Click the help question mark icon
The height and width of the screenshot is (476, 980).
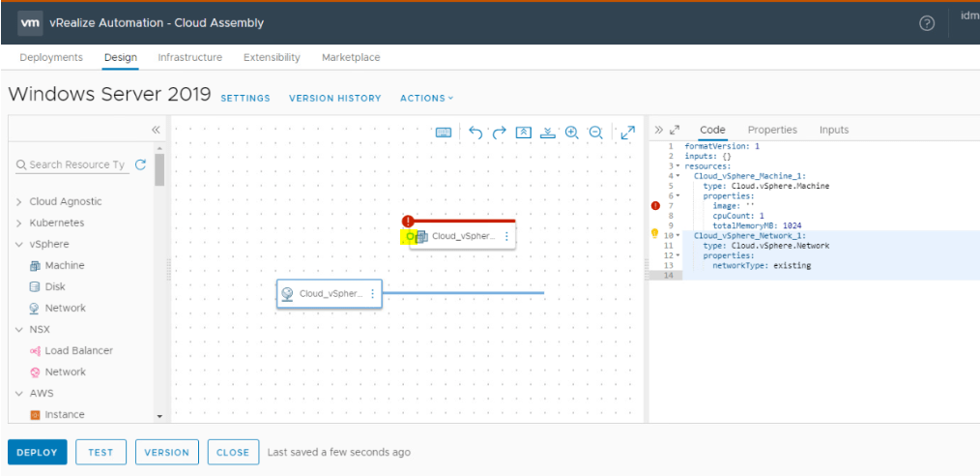tap(927, 23)
